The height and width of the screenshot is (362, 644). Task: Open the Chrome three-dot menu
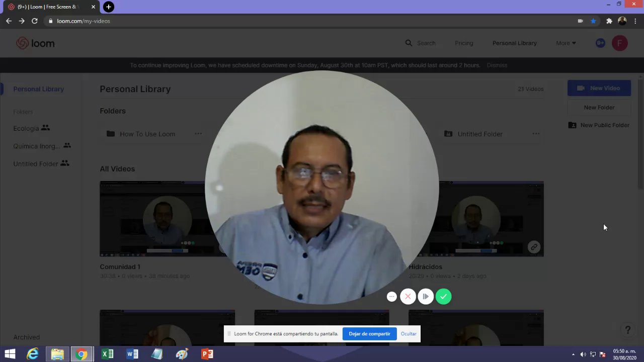[x=635, y=21]
